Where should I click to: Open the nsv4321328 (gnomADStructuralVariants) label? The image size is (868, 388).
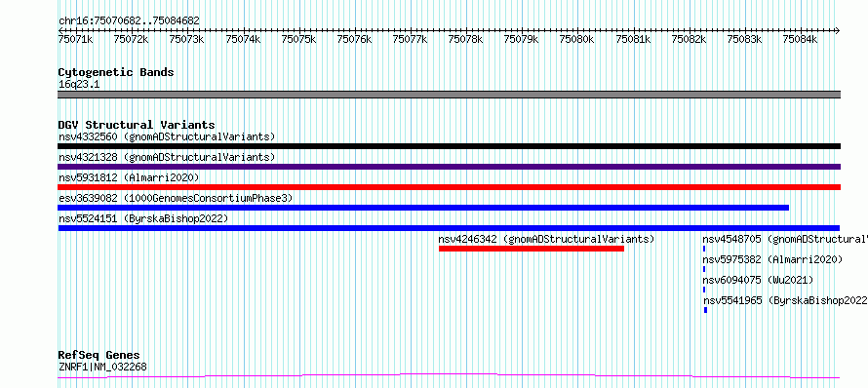pos(167,157)
